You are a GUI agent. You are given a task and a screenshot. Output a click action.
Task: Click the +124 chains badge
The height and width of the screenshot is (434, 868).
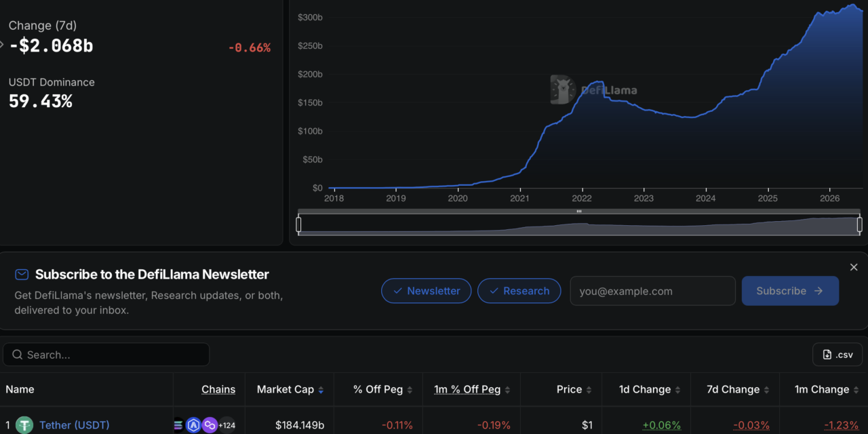tap(226, 425)
